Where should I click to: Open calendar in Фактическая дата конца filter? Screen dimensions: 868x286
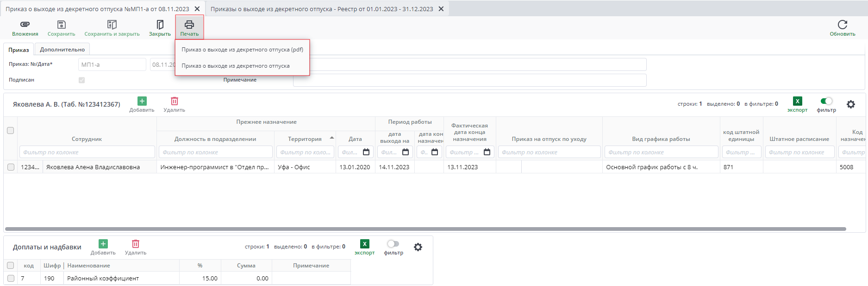[x=487, y=152]
